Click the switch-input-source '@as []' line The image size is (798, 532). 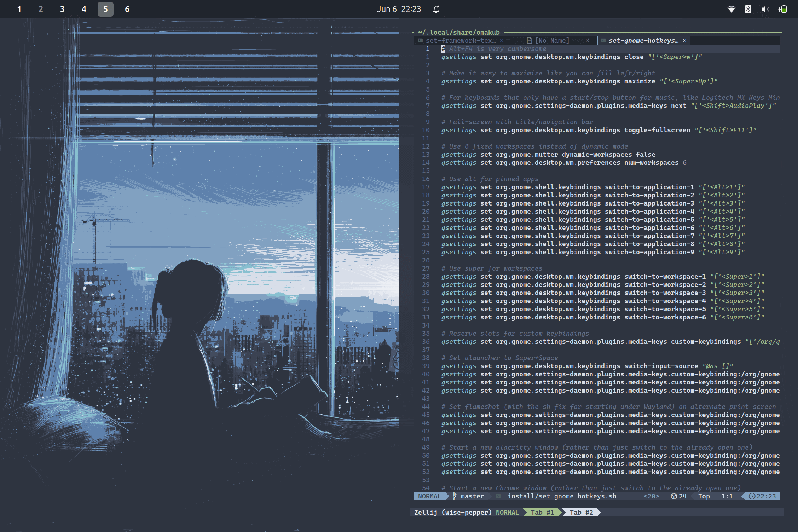pyautogui.click(x=587, y=366)
